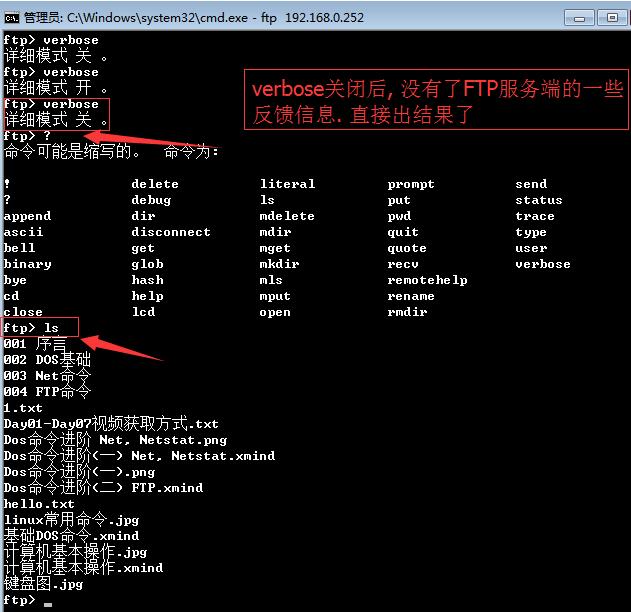Click the '002 DOS基础' directory entry
The height and width of the screenshot is (612, 631).
(x=47, y=359)
